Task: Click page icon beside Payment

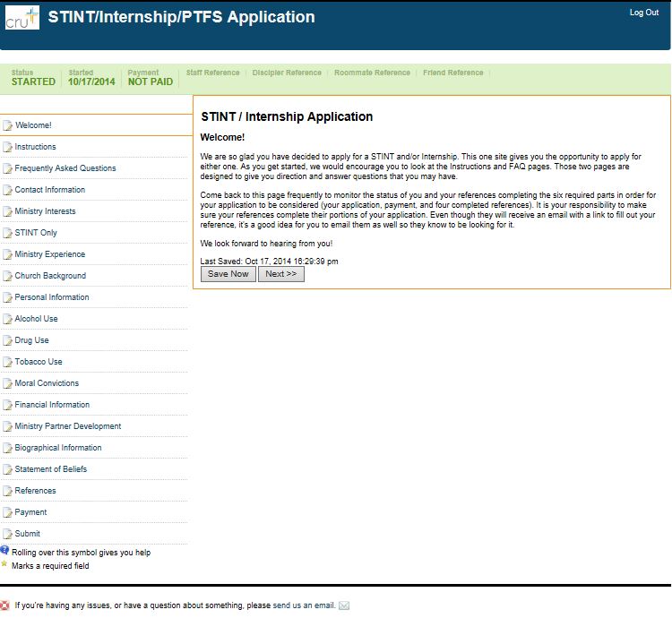Action: 7,512
